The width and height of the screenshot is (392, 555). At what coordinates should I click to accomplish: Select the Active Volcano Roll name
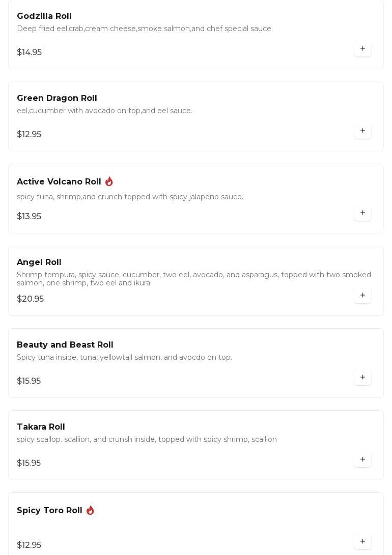[x=59, y=182]
